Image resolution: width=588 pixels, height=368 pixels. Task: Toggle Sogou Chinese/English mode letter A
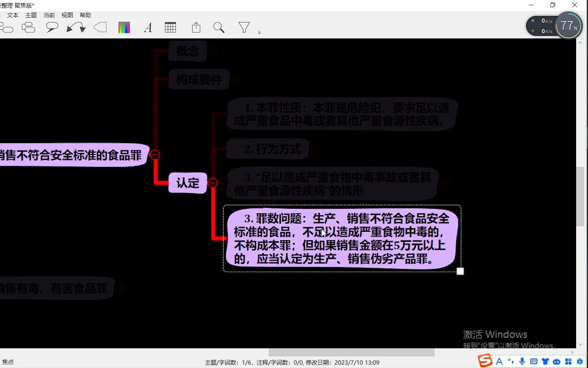[x=499, y=361]
